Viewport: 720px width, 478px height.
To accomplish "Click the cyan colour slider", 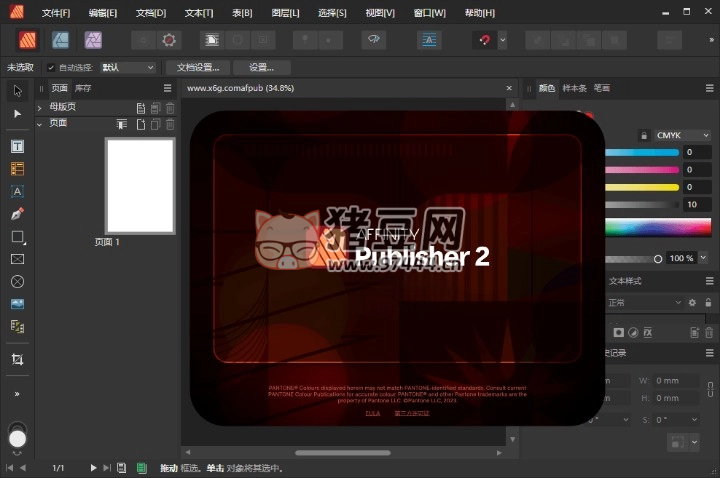I will [x=640, y=152].
